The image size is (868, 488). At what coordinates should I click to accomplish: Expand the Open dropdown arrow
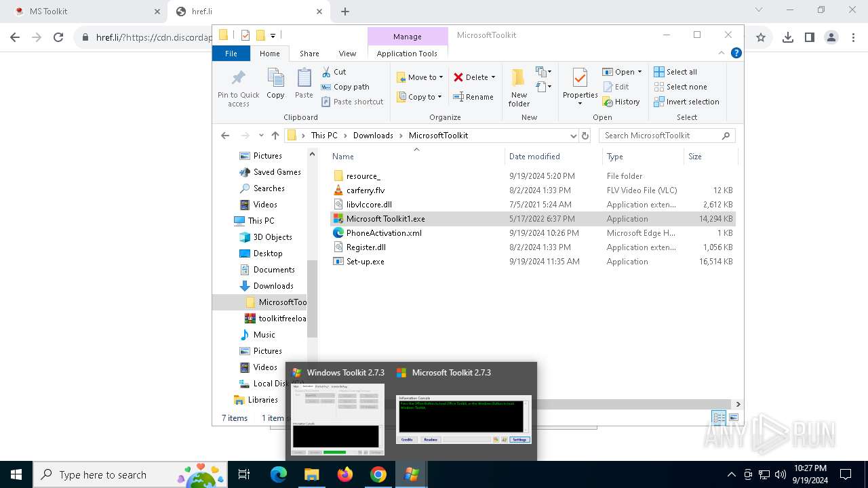click(639, 72)
